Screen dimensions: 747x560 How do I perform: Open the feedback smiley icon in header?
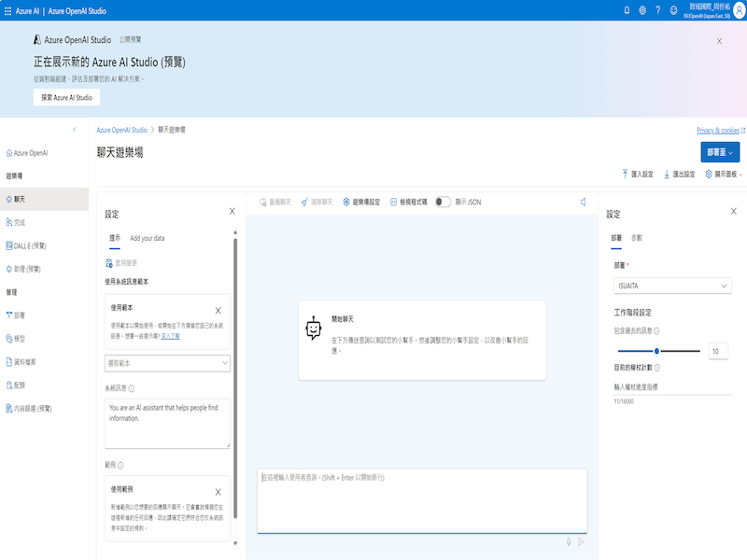(x=673, y=10)
